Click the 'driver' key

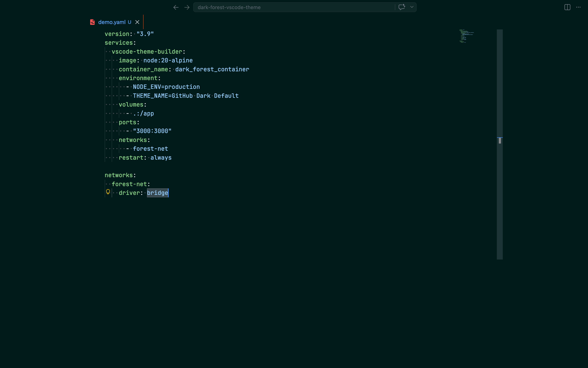click(x=129, y=193)
